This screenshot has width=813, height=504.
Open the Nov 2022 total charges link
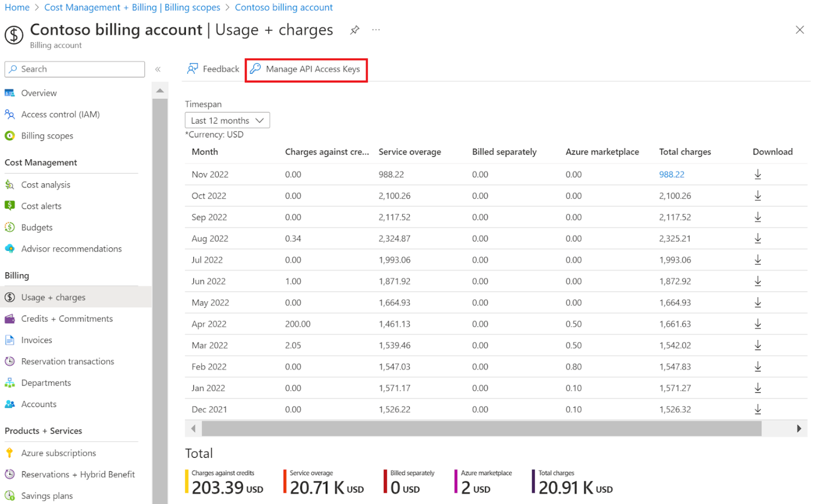(x=671, y=175)
